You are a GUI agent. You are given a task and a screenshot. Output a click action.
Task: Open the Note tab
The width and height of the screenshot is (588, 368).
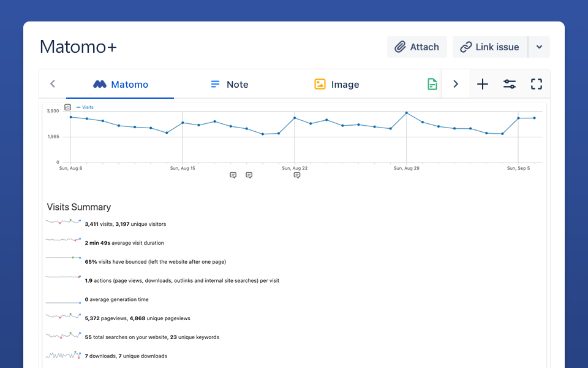[x=229, y=84]
